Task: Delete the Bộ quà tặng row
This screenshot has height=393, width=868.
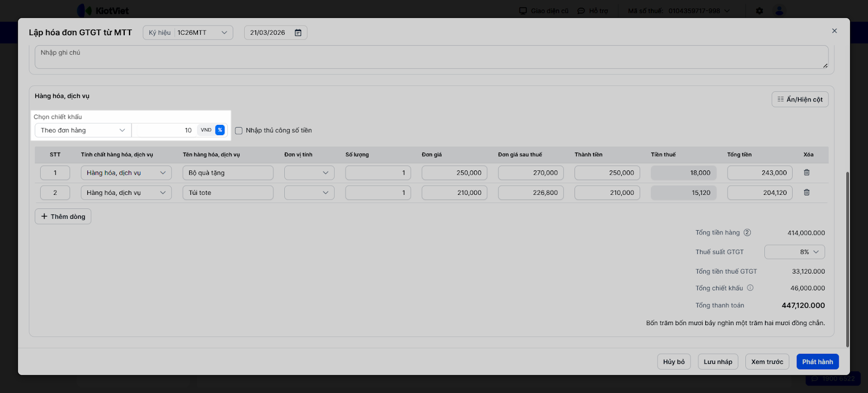Action: [807, 173]
